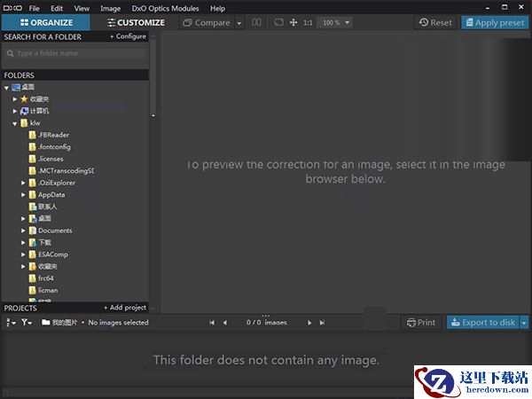
Task: Open the 100% zoom level dropdown
Action: 335,22
